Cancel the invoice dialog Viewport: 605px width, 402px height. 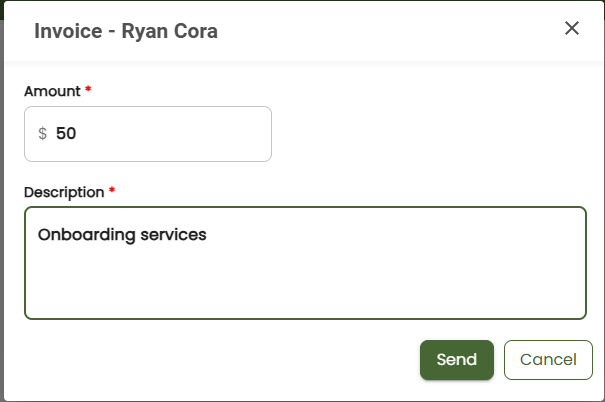click(548, 360)
